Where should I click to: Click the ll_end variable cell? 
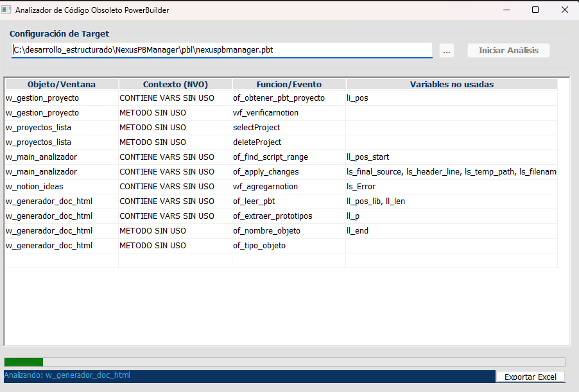(x=452, y=231)
